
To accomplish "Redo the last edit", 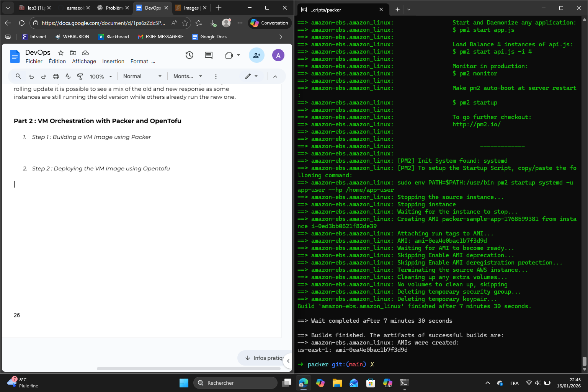I will point(43,76).
